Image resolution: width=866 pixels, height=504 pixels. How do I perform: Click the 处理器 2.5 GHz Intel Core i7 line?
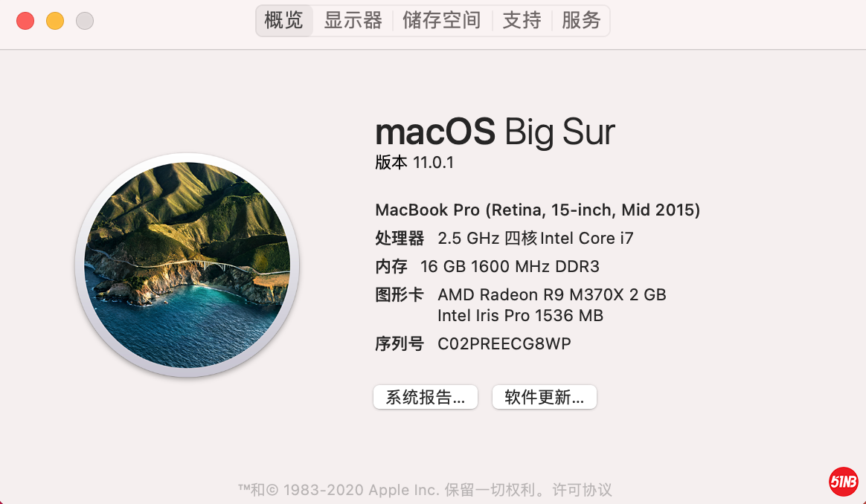[x=504, y=239]
